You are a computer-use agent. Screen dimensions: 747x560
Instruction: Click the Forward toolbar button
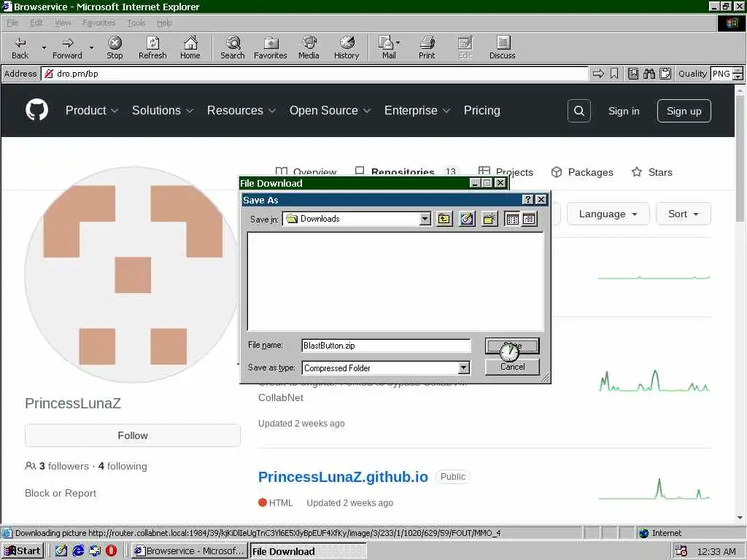[67, 47]
